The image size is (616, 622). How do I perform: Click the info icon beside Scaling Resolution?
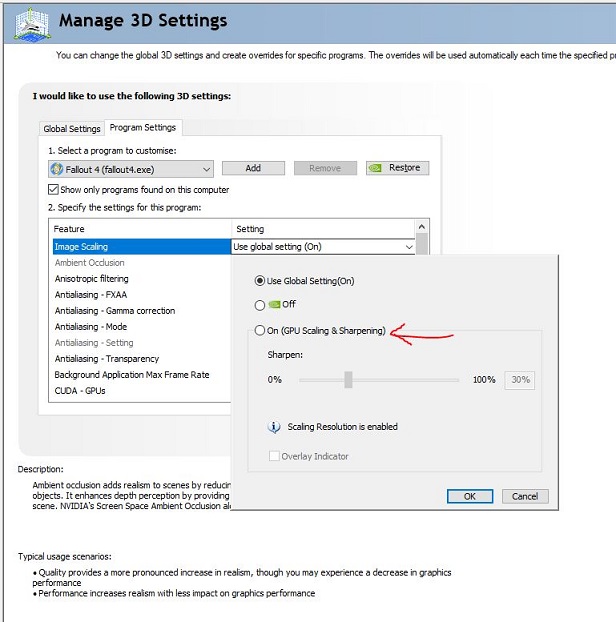[274, 427]
